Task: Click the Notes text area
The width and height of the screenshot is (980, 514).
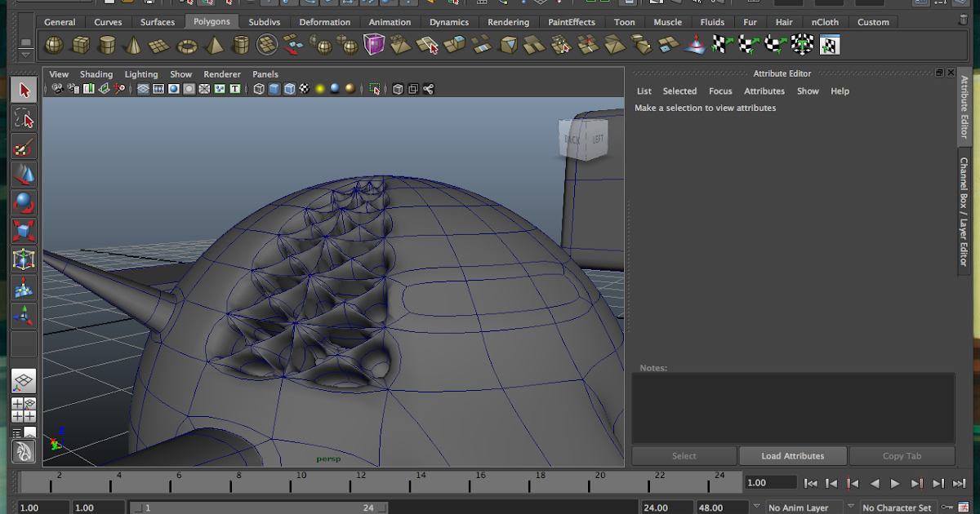Action: pos(793,408)
